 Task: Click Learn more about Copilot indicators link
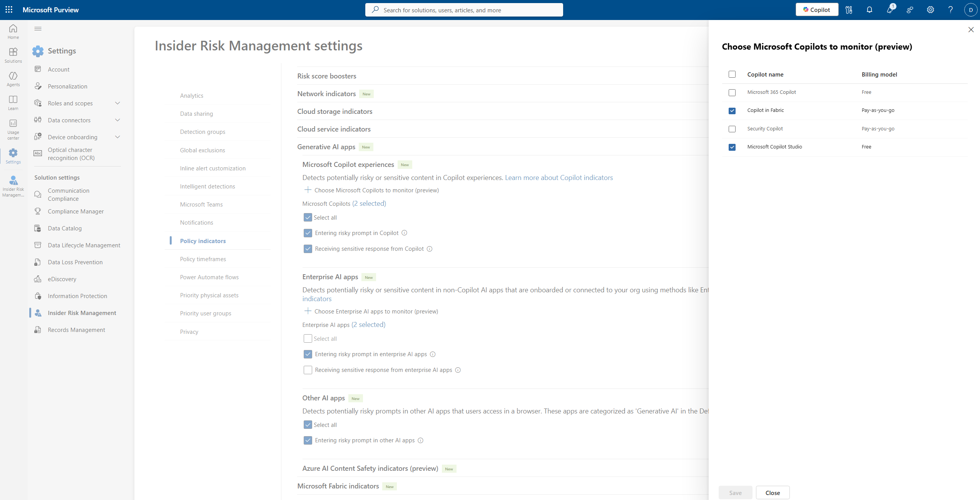[559, 177]
